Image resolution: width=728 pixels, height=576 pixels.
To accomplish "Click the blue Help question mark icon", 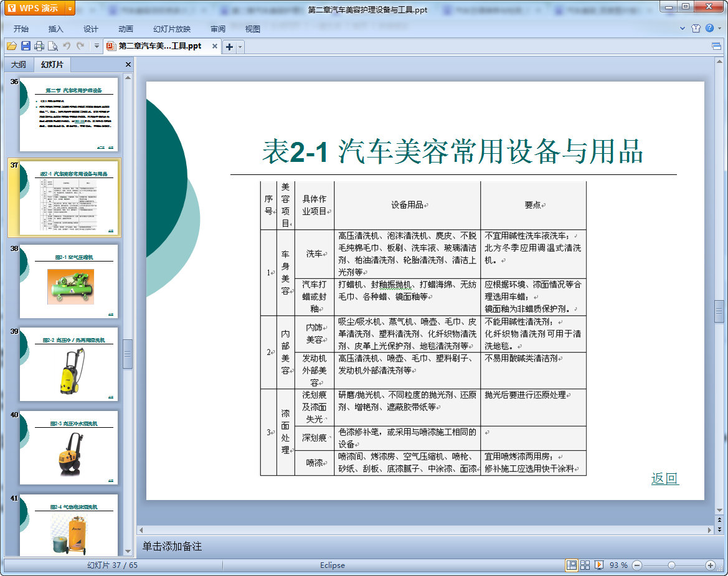I will click(x=709, y=28).
